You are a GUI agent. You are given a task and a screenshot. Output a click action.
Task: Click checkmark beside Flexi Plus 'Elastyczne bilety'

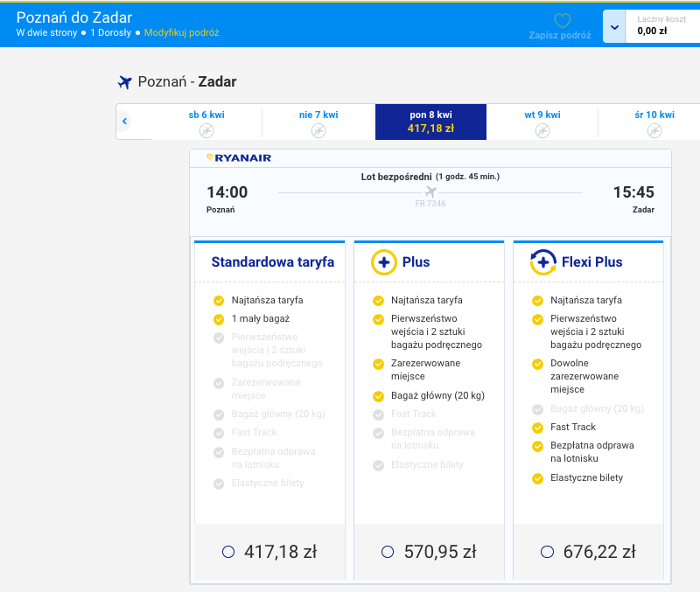537,478
